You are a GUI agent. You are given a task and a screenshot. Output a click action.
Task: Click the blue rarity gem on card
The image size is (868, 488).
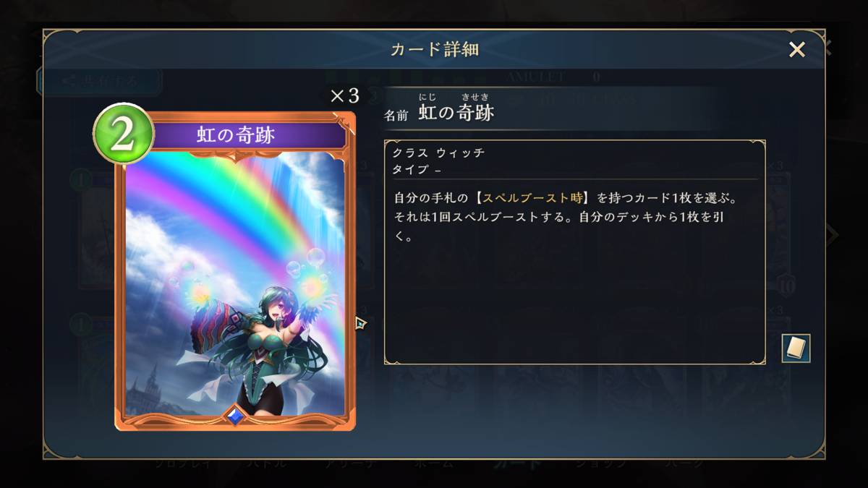pyautogui.click(x=235, y=416)
